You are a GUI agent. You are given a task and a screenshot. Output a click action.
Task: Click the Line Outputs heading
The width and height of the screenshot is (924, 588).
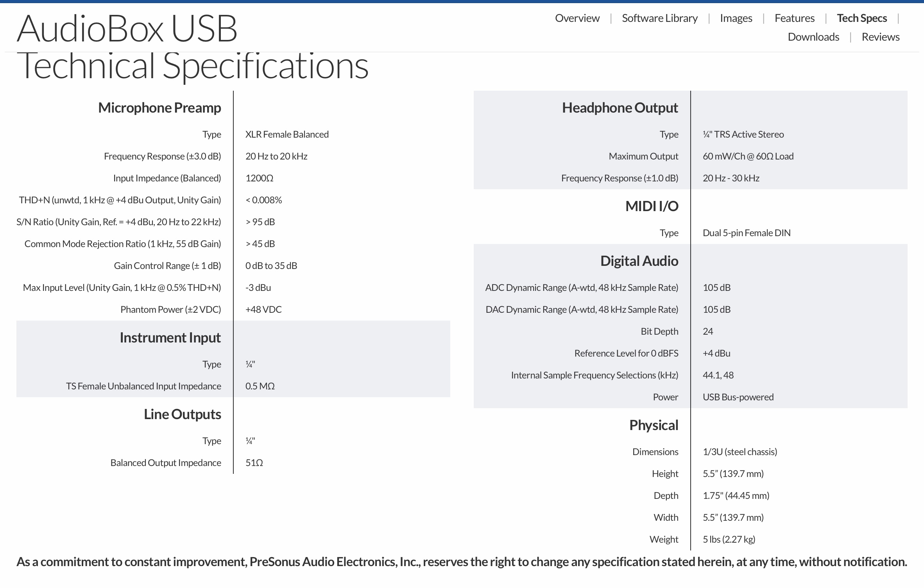pos(182,414)
